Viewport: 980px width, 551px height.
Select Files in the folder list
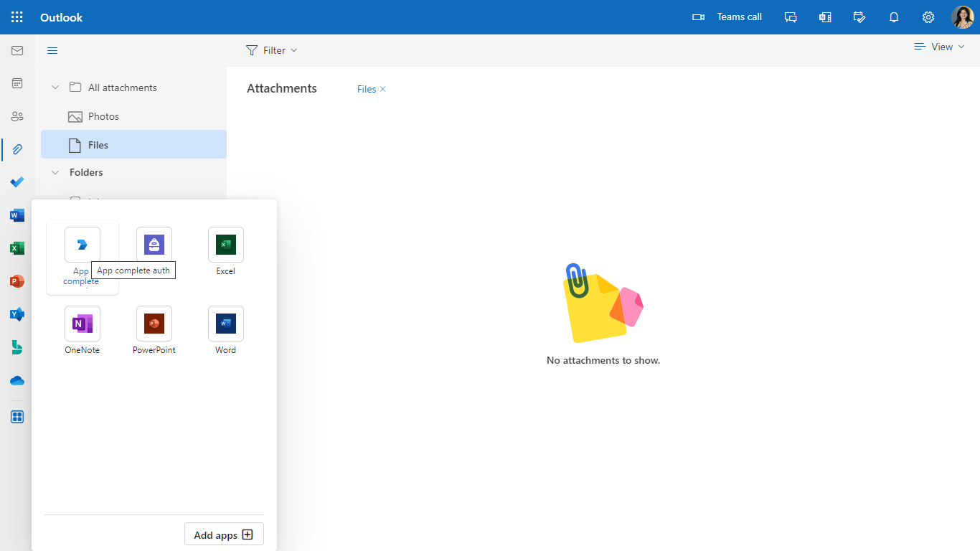[x=133, y=144]
